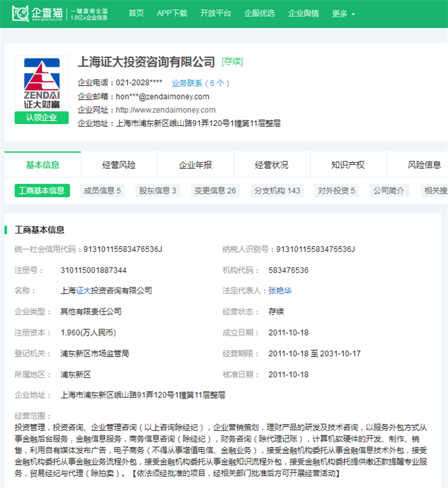Open the 首页 navigation item
The height and width of the screenshot is (488, 448).
[136, 13]
